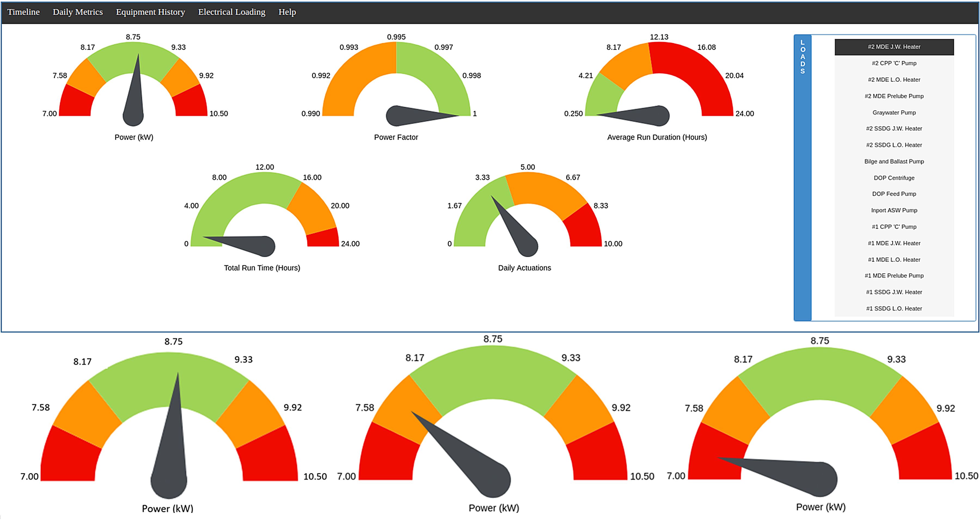Open the Timeline menu
This screenshot has height=527, width=980.
[24, 12]
